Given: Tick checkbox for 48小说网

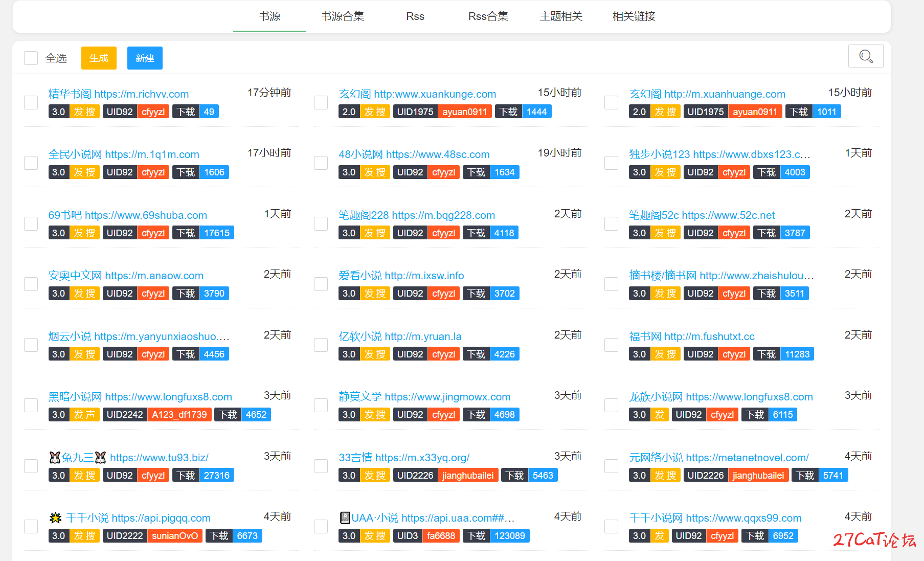Looking at the screenshot, I should click(x=321, y=163).
